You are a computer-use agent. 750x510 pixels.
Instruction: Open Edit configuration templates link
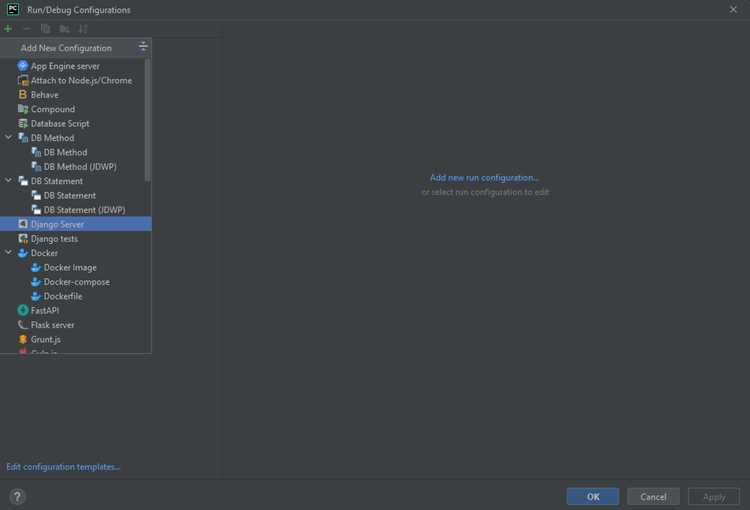click(63, 466)
